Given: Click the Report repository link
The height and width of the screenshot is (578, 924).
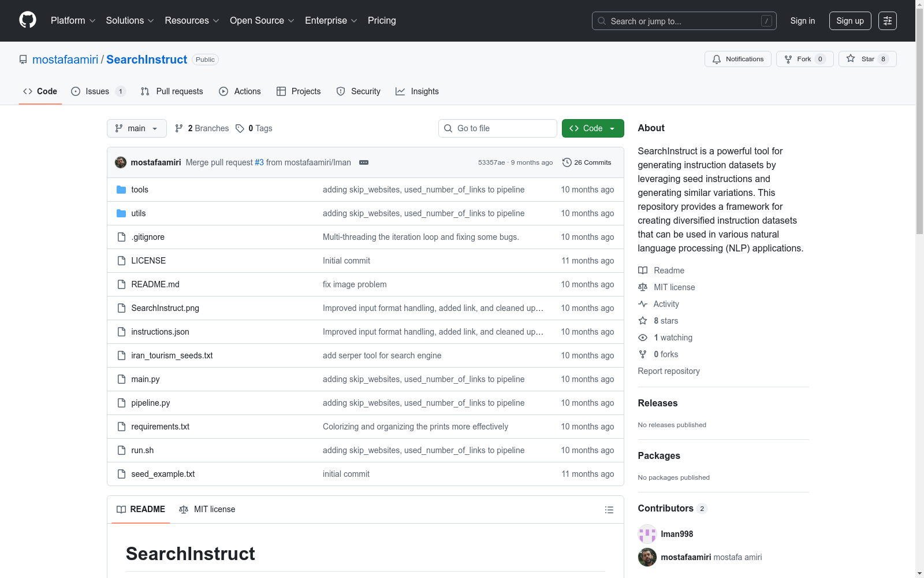Looking at the screenshot, I should [669, 371].
